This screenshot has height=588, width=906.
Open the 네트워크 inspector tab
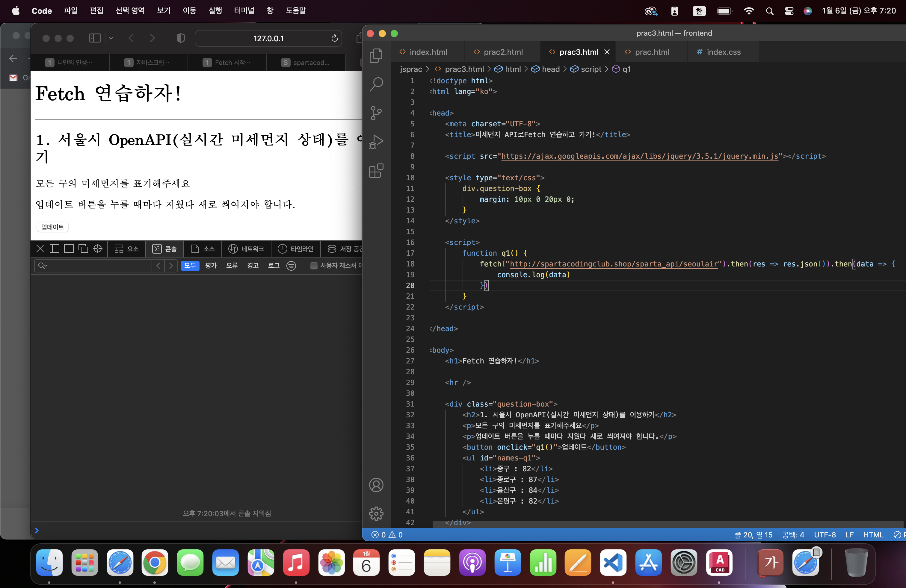coord(246,249)
